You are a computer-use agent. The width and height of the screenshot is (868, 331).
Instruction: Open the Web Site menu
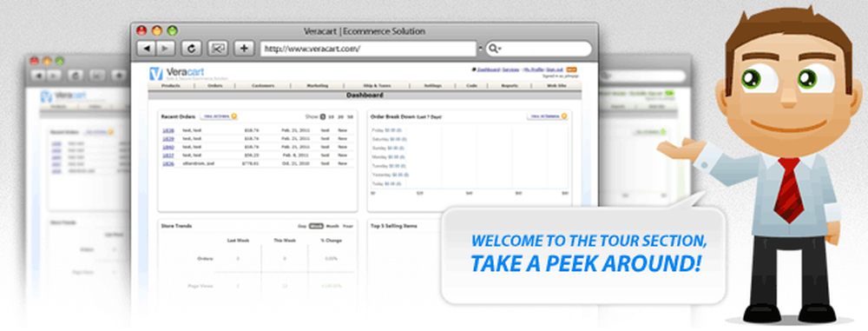point(556,86)
